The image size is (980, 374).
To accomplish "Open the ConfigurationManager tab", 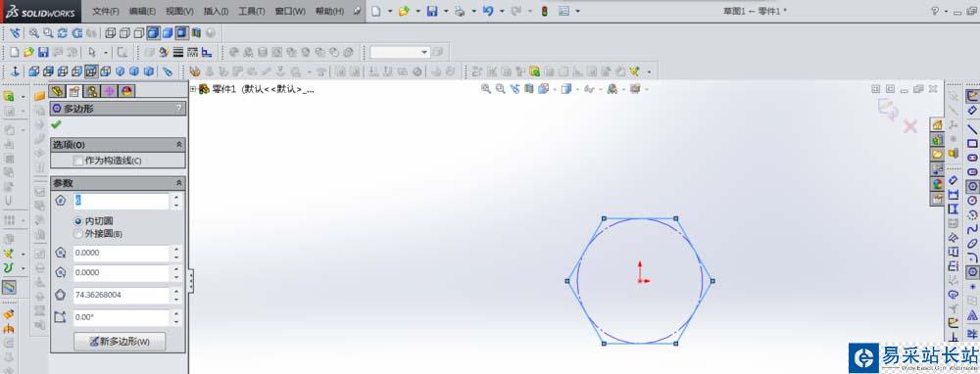I will coord(92,91).
